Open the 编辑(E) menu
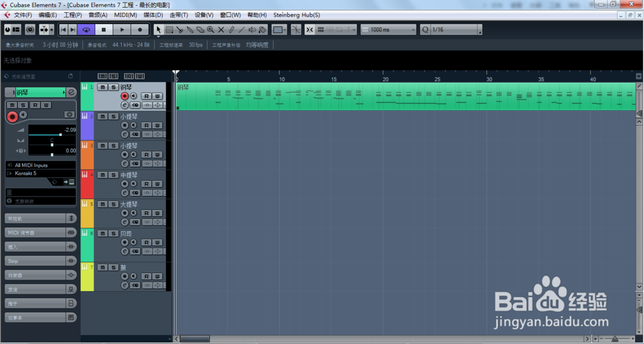The height and width of the screenshot is (344, 644). [48, 15]
